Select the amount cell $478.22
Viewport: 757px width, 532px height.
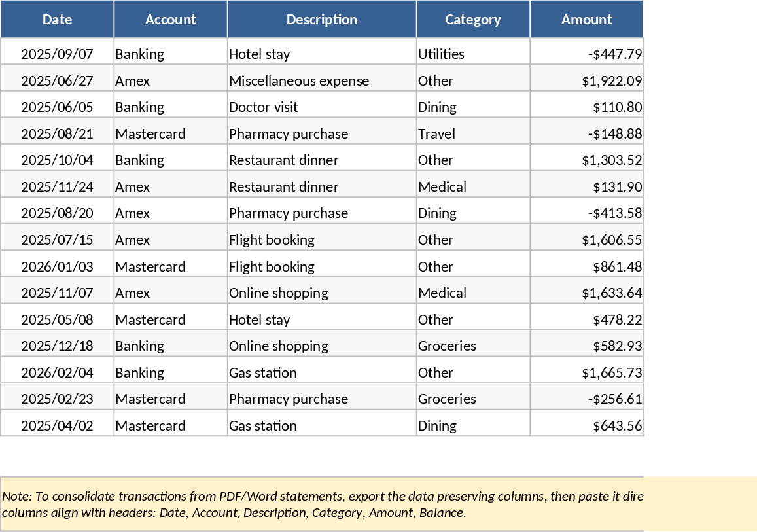point(586,320)
